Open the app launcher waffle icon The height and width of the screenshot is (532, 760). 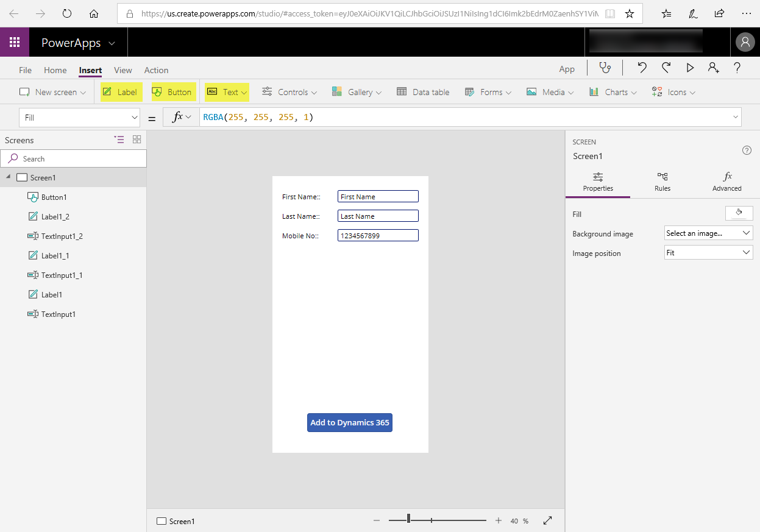click(x=15, y=42)
